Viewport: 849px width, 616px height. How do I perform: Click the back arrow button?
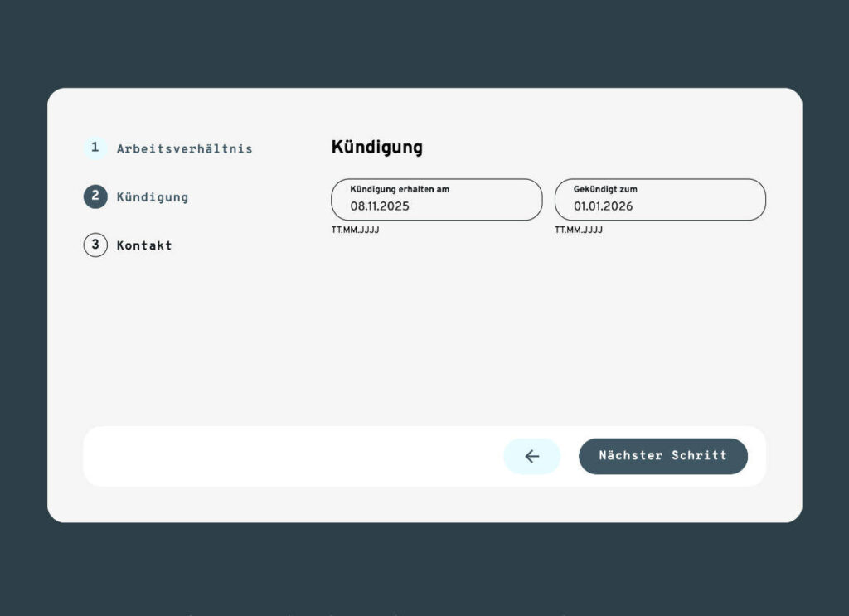click(x=531, y=456)
